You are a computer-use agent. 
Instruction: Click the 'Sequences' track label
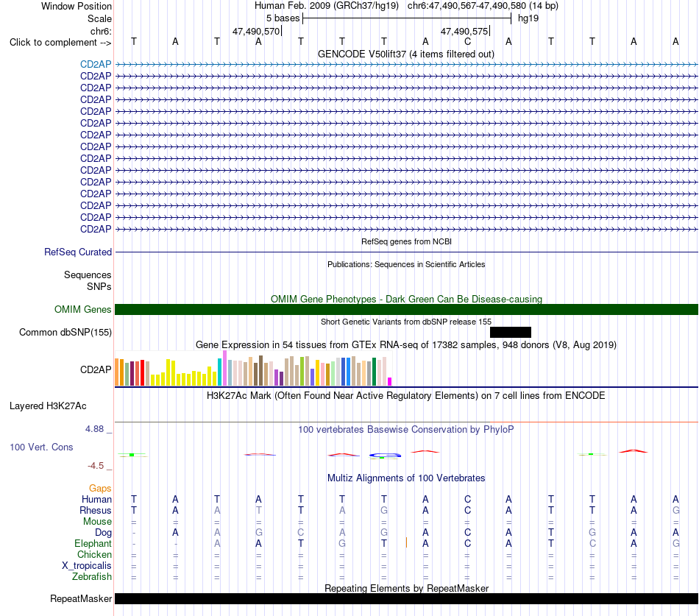tap(88, 275)
